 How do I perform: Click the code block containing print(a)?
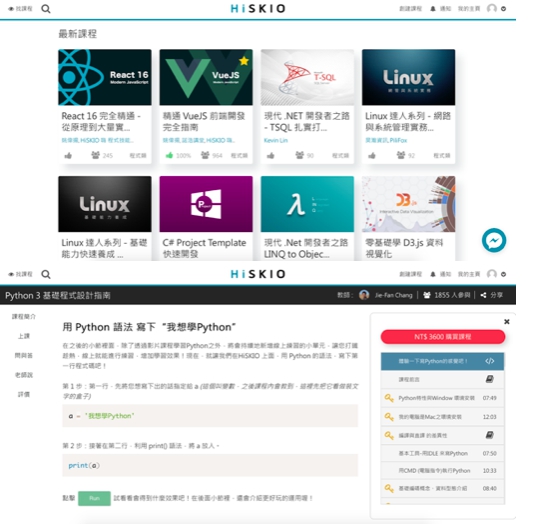[210, 466]
